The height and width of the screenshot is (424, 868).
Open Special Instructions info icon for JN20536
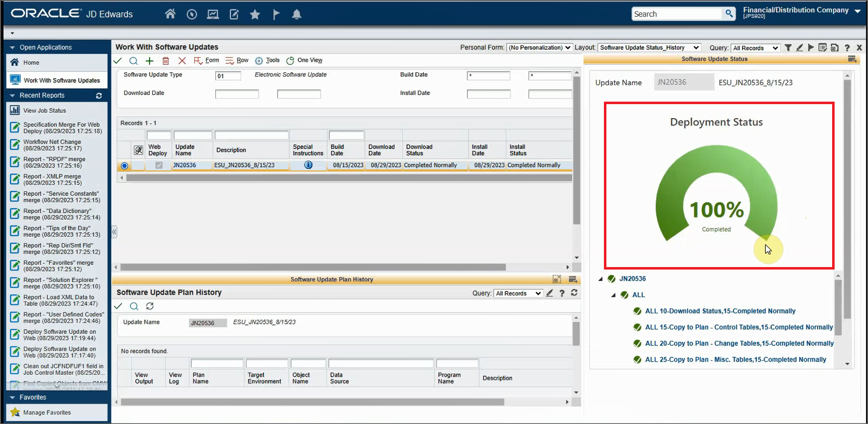308,165
